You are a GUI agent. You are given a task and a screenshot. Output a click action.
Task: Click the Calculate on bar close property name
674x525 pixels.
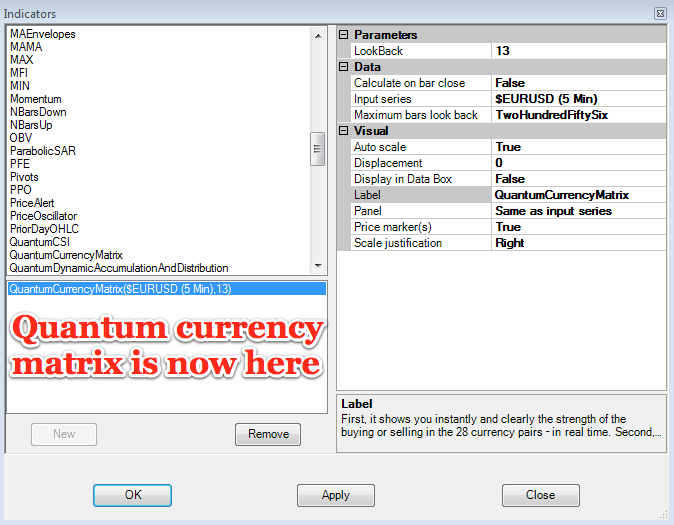[x=410, y=83]
